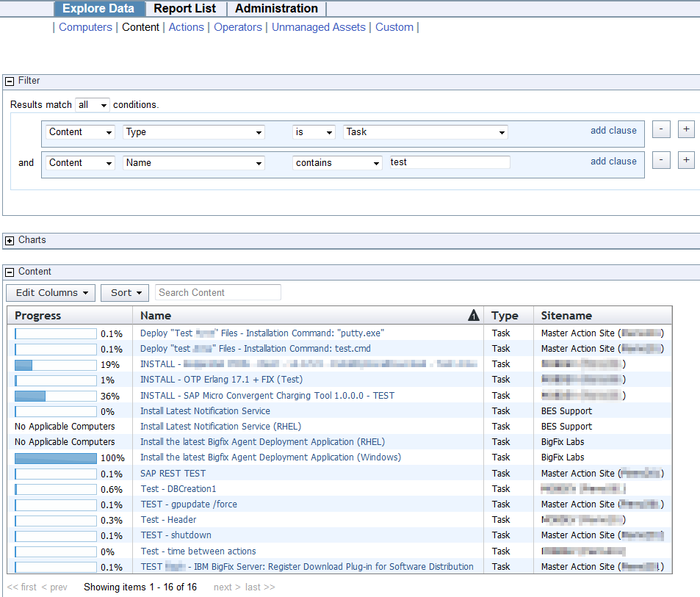Open the Sort menu
Screen dimensions: 700x597
(x=124, y=292)
